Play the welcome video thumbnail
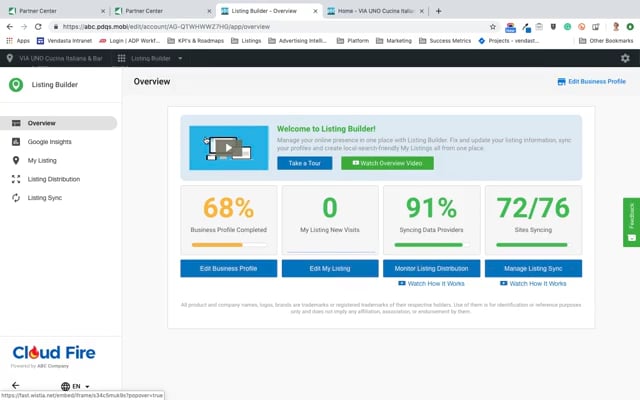Viewport: 640px width, 400px height. pyautogui.click(x=229, y=148)
